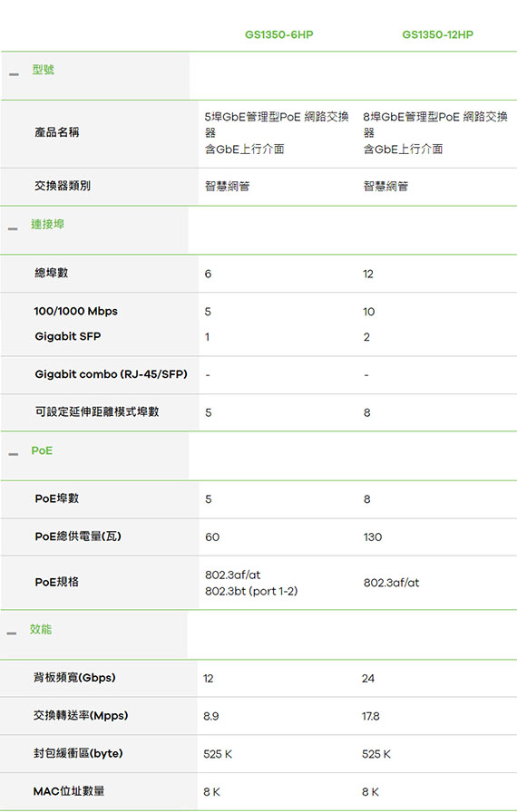Screen dimensions: 517x812
Task: Collapse the 效能 section minus icon
Action: pos(12,633)
